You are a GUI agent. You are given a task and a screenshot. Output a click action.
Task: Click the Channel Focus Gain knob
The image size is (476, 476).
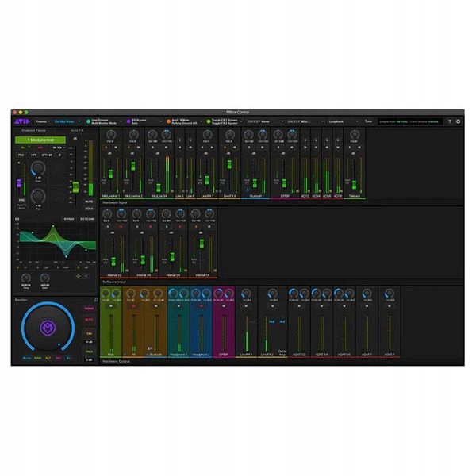click(x=38, y=168)
